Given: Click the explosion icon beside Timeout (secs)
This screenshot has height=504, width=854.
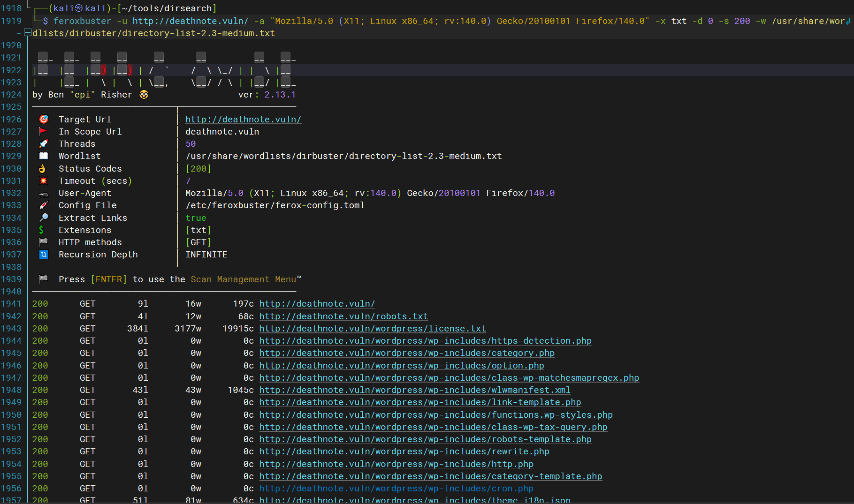Looking at the screenshot, I should (x=44, y=181).
